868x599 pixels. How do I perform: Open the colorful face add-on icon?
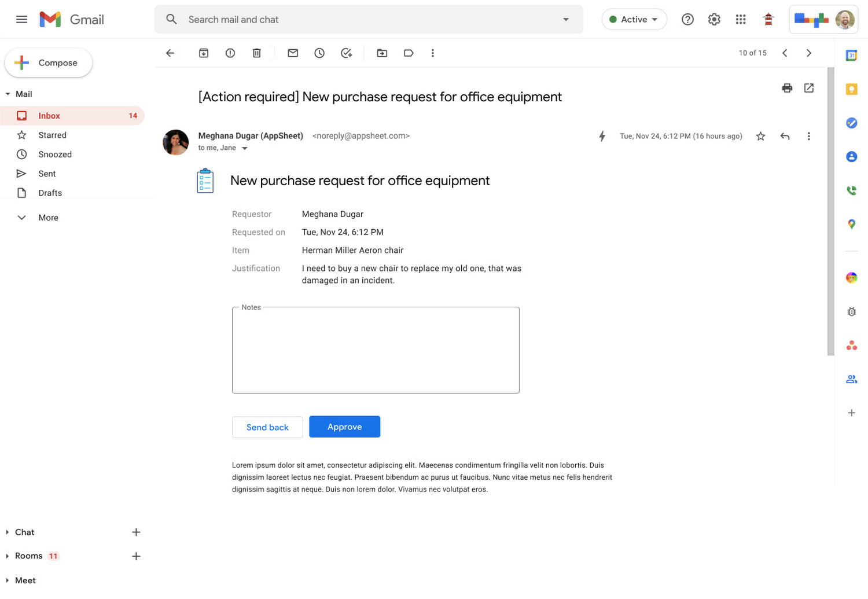pyautogui.click(x=851, y=278)
